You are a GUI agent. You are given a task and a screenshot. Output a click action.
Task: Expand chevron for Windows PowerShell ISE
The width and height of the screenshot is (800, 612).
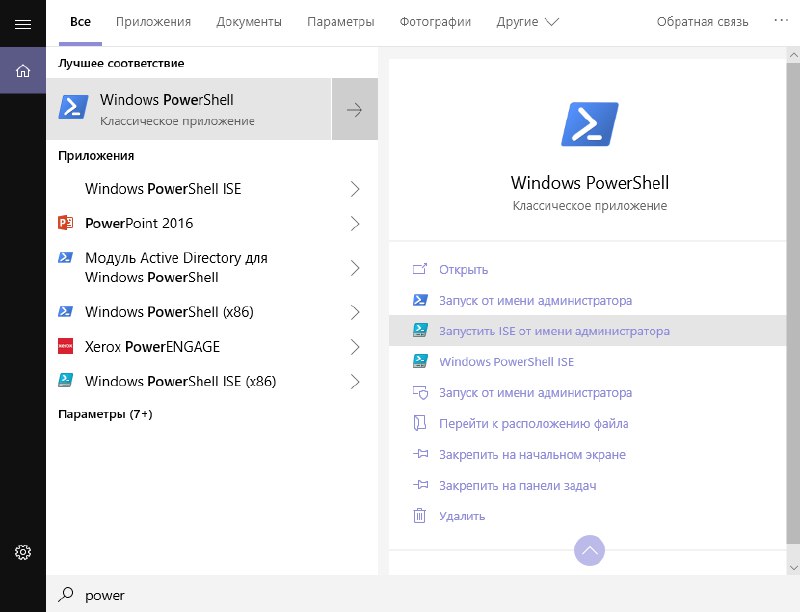pyautogui.click(x=354, y=189)
